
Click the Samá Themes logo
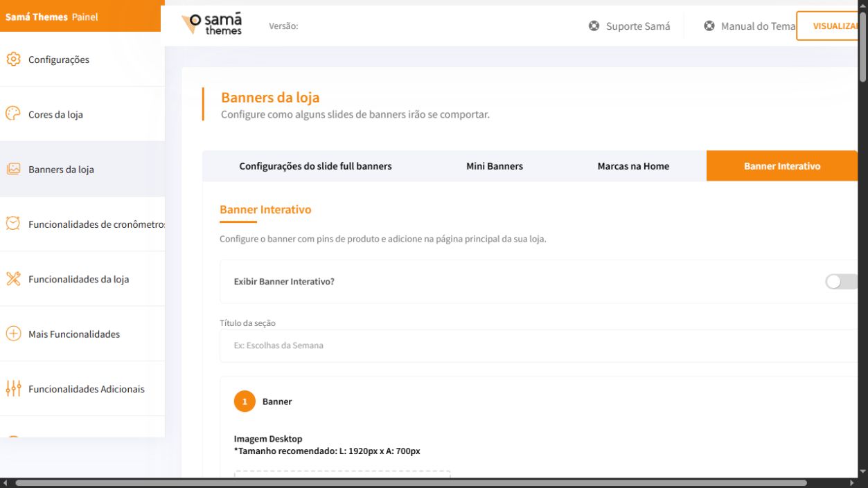212,25
